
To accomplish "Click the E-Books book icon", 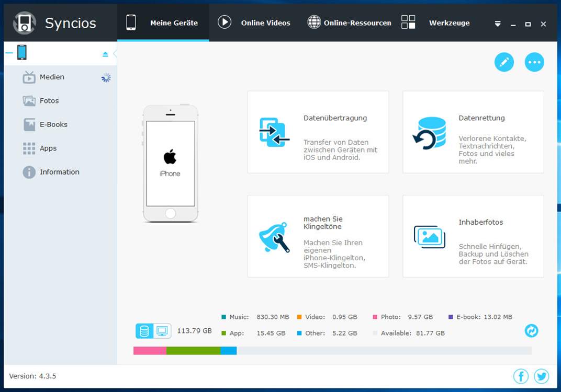I will (x=29, y=124).
